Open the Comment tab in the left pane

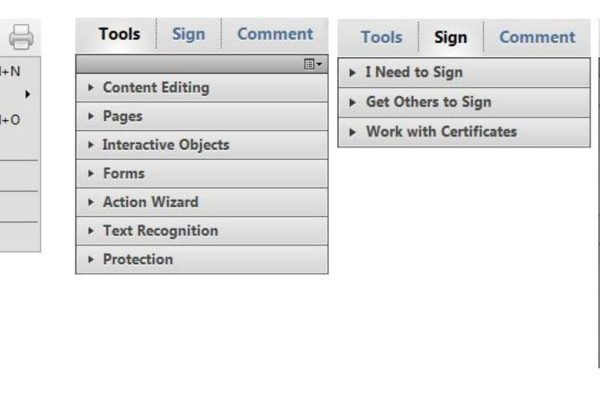[274, 34]
